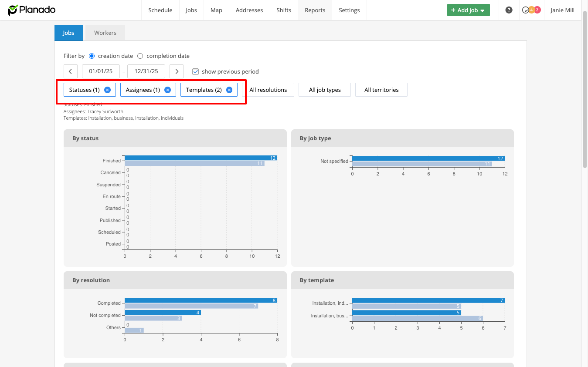Click the 'Started' axis label
The height and width of the screenshot is (367, 588).
click(113, 208)
